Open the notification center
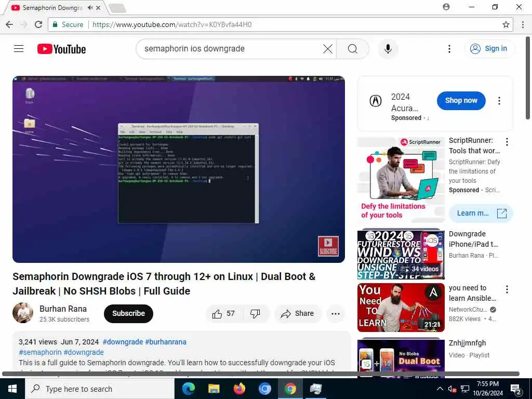This screenshot has width=532, height=399. [516, 389]
